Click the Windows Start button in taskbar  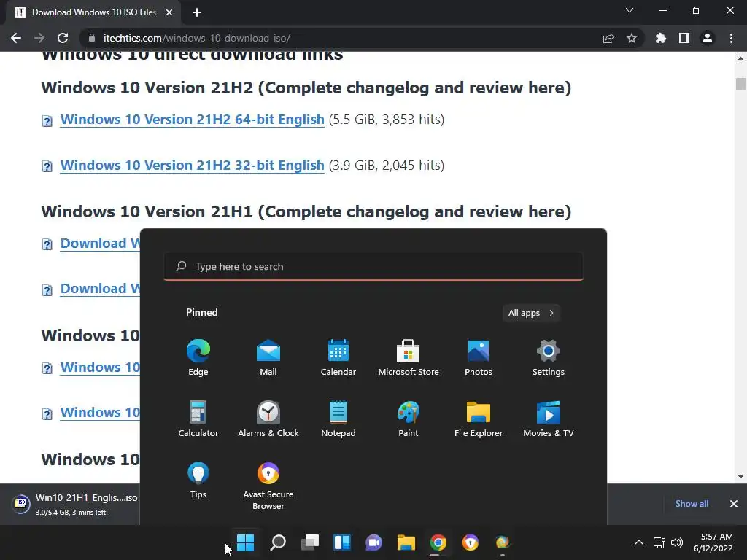[x=246, y=542]
